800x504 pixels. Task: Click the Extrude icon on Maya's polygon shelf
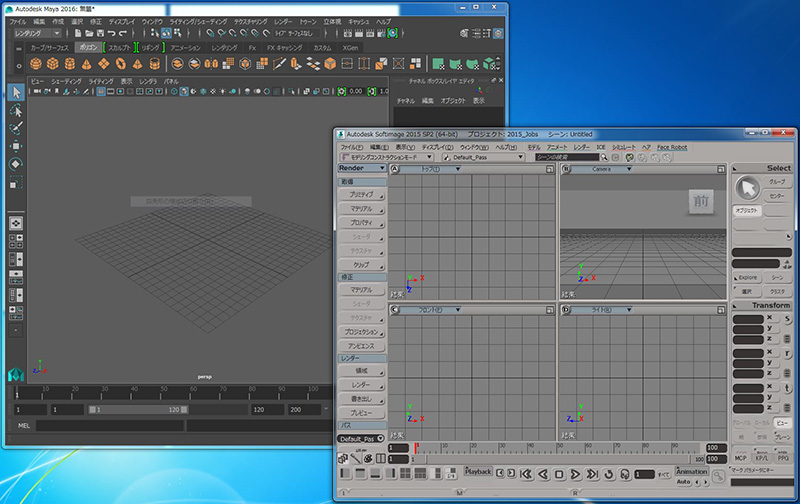click(295, 64)
